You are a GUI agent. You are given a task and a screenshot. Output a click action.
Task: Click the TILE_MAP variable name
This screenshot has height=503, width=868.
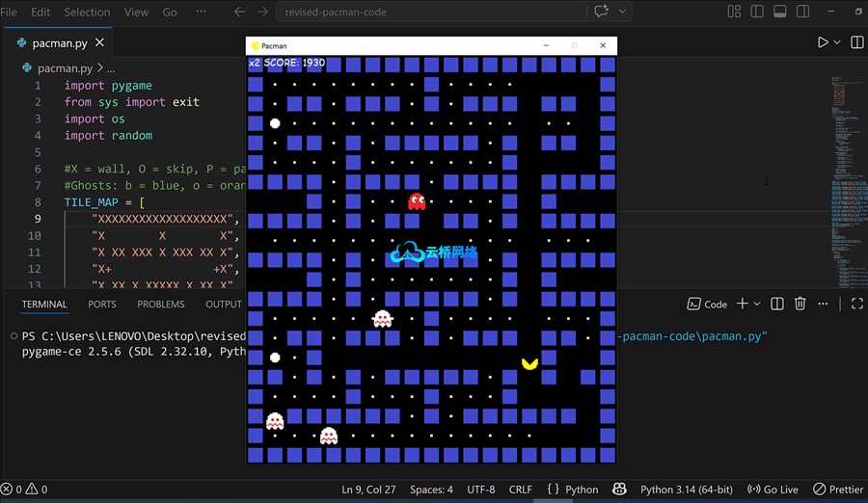[x=91, y=202]
